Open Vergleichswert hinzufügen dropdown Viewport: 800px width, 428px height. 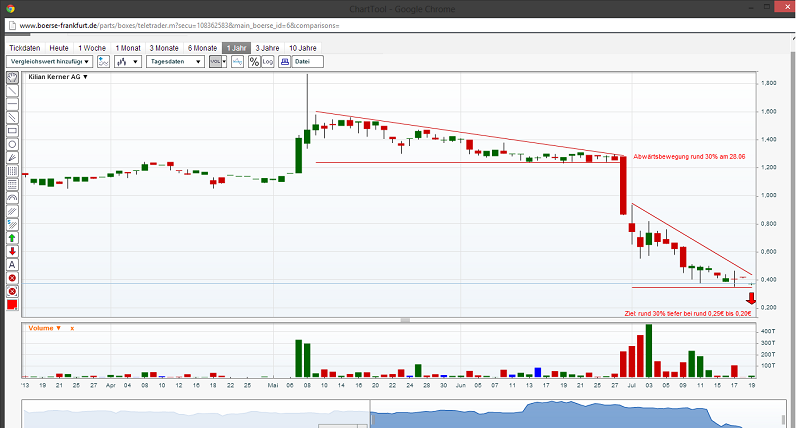(49, 62)
